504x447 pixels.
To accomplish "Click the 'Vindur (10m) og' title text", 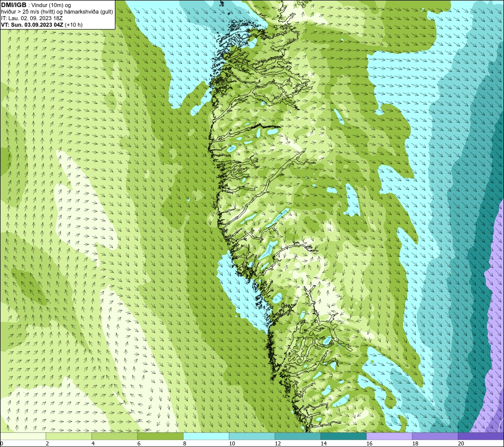I will click(51, 6).
